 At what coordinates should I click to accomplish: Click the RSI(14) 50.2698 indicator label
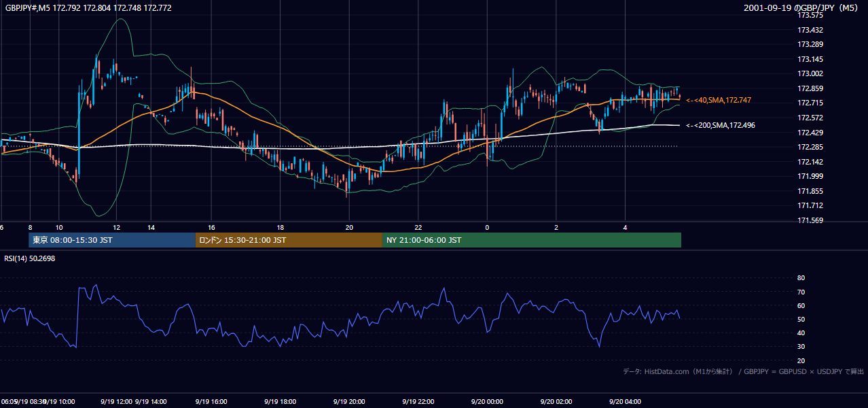[x=30, y=258]
